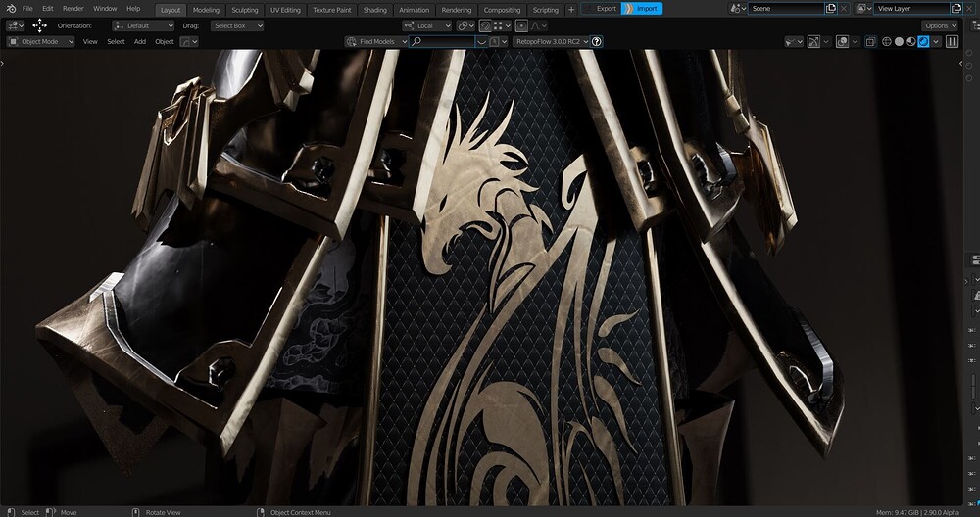This screenshot has width=980, height=517.
Task: Switch to the Texture Paint workspace tab
Action: (x=332, y=10)
